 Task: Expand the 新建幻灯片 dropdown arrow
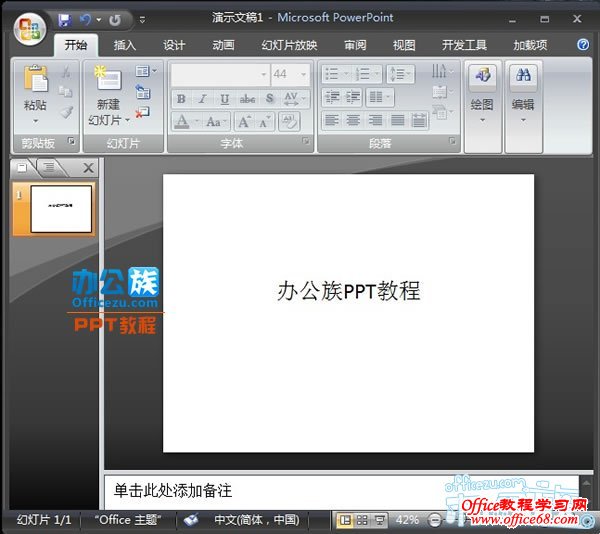tap(127, 121)
